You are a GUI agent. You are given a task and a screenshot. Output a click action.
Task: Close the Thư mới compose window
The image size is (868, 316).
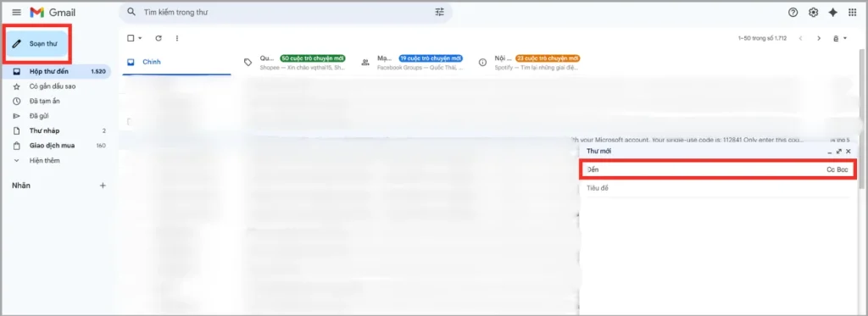pyautogui.click(x=849, y=151)
